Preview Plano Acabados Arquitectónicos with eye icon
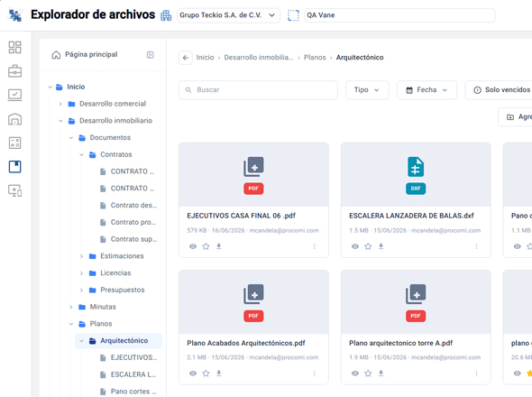 (x=193, y=374)
